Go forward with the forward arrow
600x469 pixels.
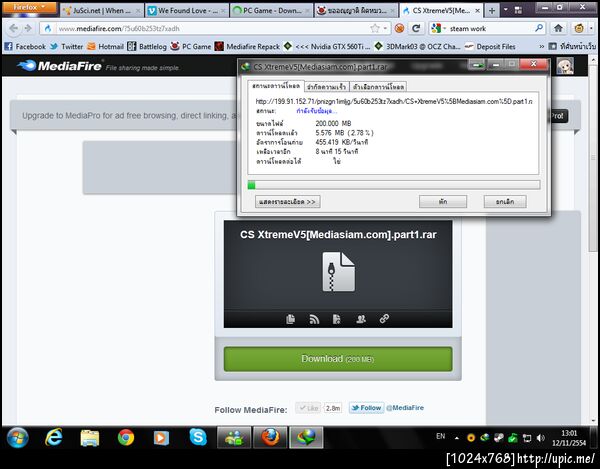(x=28, y=28)
